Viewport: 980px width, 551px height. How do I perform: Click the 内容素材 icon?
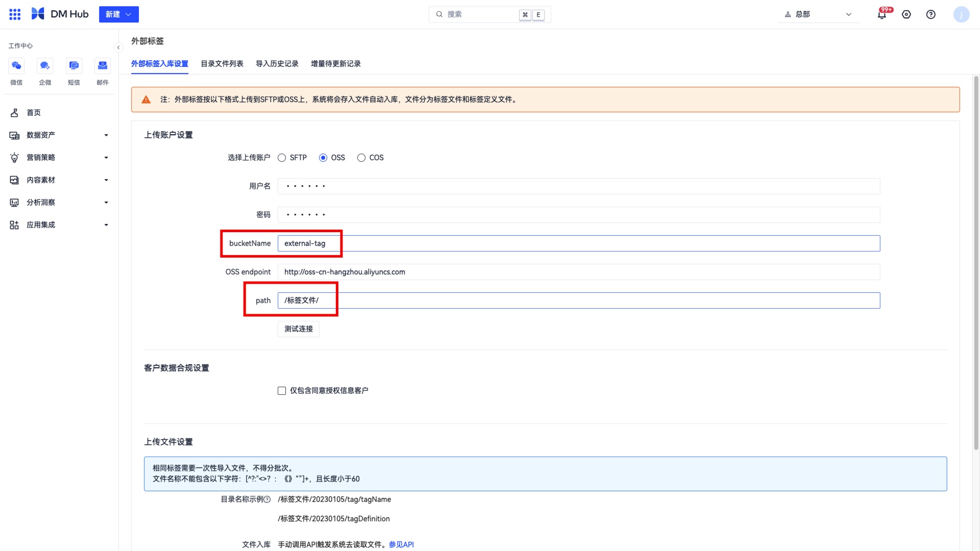point(14,180)
